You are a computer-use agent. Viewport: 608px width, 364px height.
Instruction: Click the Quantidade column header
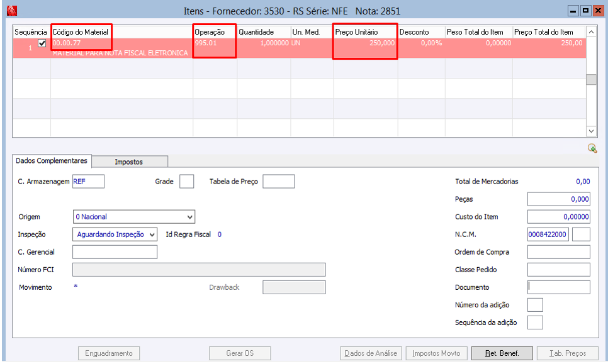coord(256,32)
